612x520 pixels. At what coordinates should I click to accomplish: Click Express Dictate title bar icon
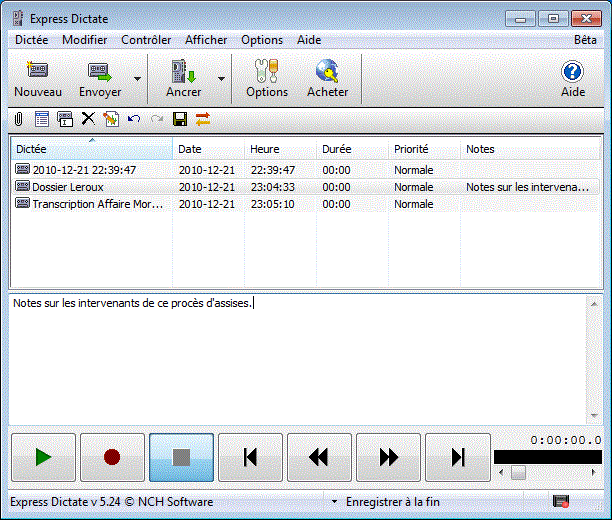pyautogui.click(x=17, y=18)
